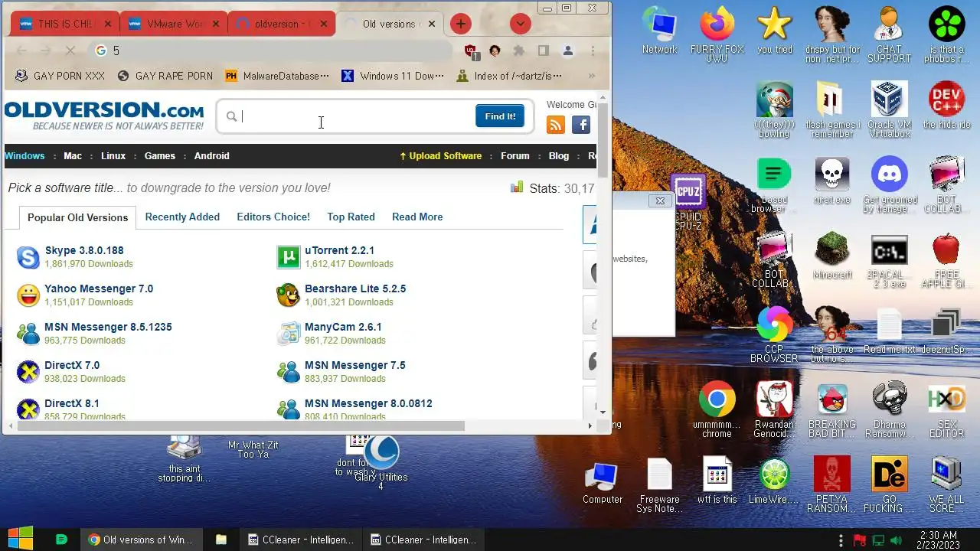The height and width of the screenshot is (551, 980).
Task: Open the CCP BROWSER desktop icon
Action: click(x=774, y=335)
